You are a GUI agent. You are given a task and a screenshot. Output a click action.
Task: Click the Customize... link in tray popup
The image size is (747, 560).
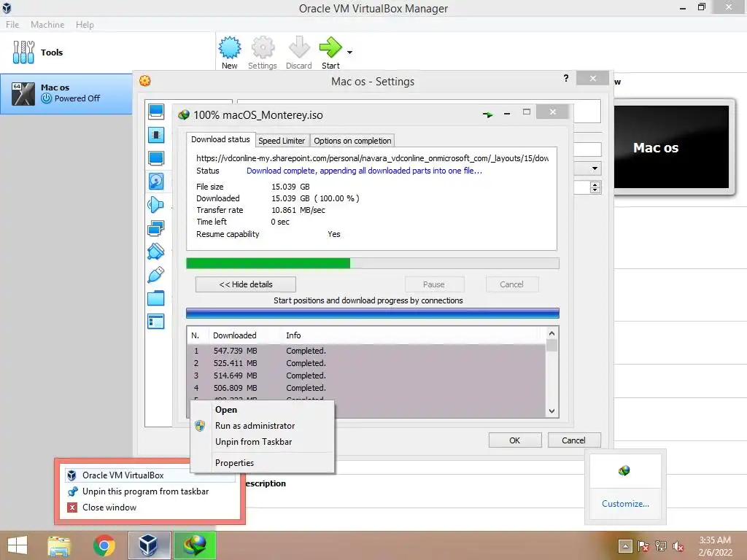pos(625,504)
